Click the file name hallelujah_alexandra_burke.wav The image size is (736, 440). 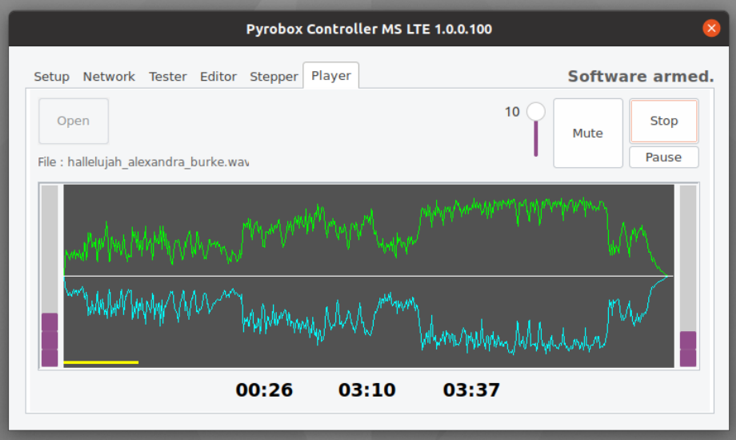[x=158, y=162]
